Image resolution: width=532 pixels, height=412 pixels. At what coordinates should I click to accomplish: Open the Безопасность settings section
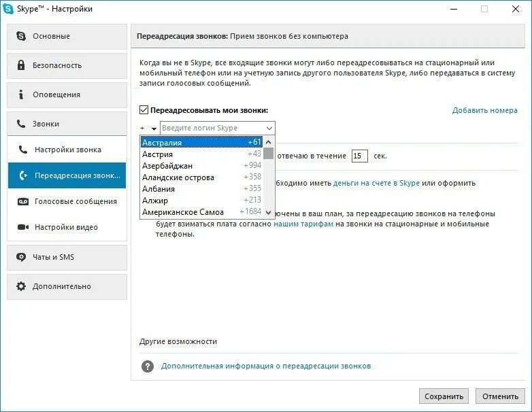[67, 65]
